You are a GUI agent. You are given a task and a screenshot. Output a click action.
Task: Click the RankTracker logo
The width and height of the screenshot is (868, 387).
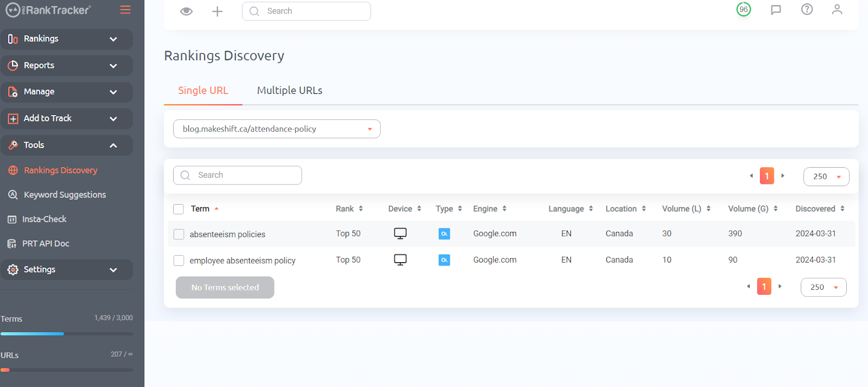click(48, 10)
